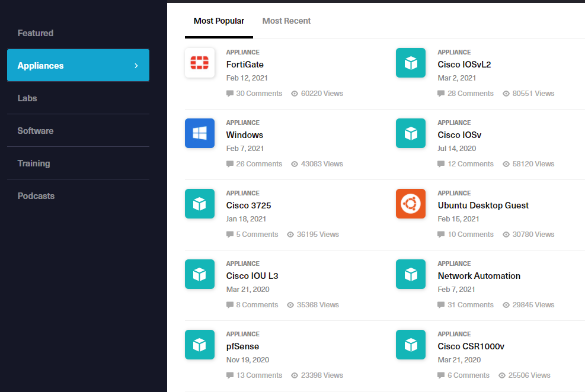Click the Cisco IOU L3 cube icon

[x=200, y=274]
